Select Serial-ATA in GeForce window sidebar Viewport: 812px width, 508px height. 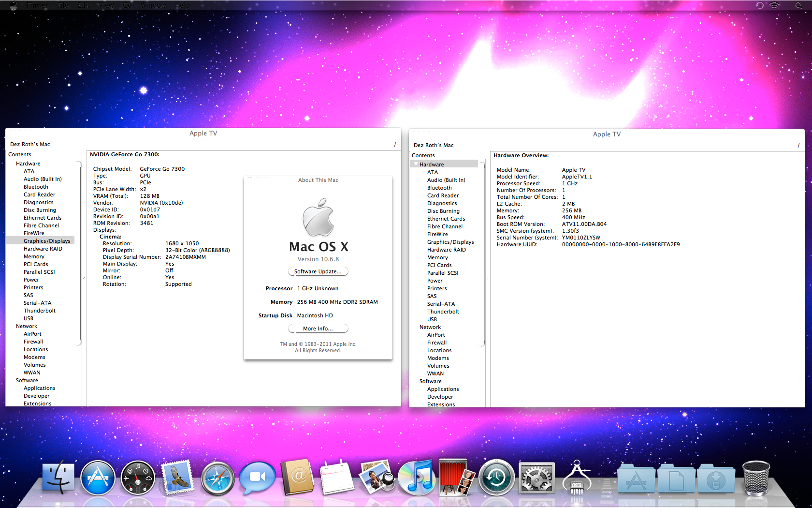click(37, 303)
